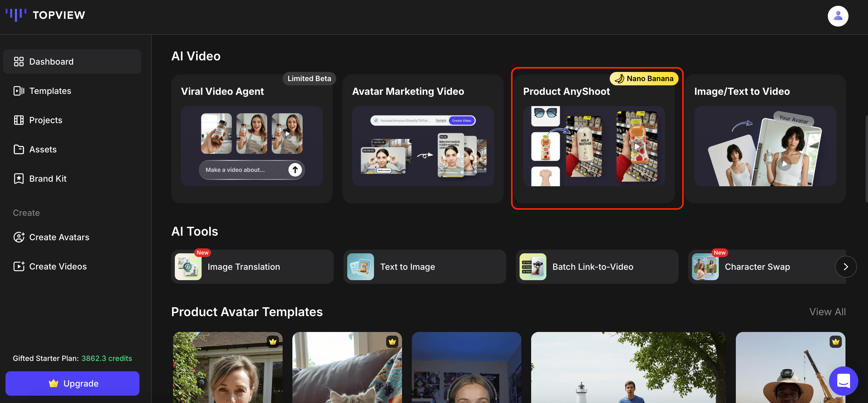Select the Character Swap tool icon
Viewport: 868px width, 403px height.
click(x=705, y=266)
